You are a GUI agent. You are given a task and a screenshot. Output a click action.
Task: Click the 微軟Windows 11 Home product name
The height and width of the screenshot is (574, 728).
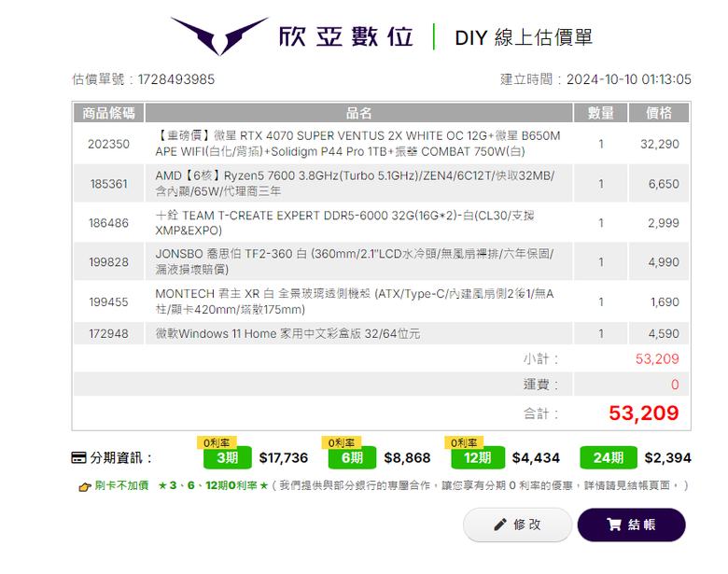coord(287,334)
